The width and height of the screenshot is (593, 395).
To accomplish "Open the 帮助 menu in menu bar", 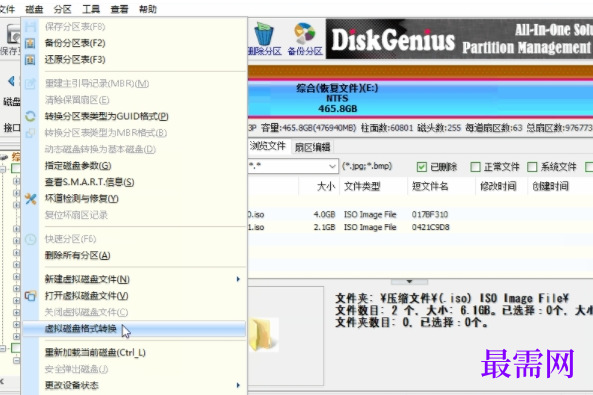I will coord(147,9).
